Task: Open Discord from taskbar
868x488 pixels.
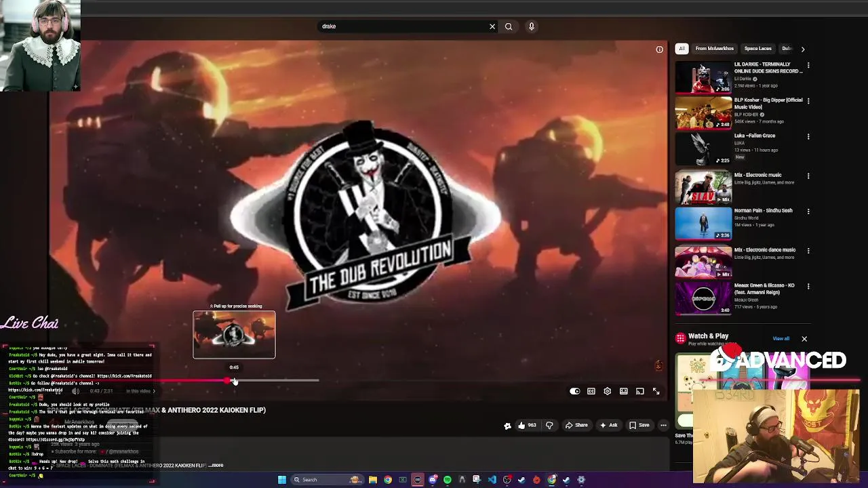Action: (x=433, y=480)
